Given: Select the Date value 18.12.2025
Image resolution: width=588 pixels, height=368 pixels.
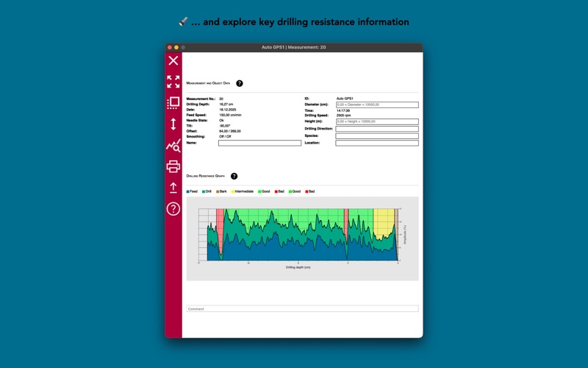Looking at the screenshot, I should 228,110.
